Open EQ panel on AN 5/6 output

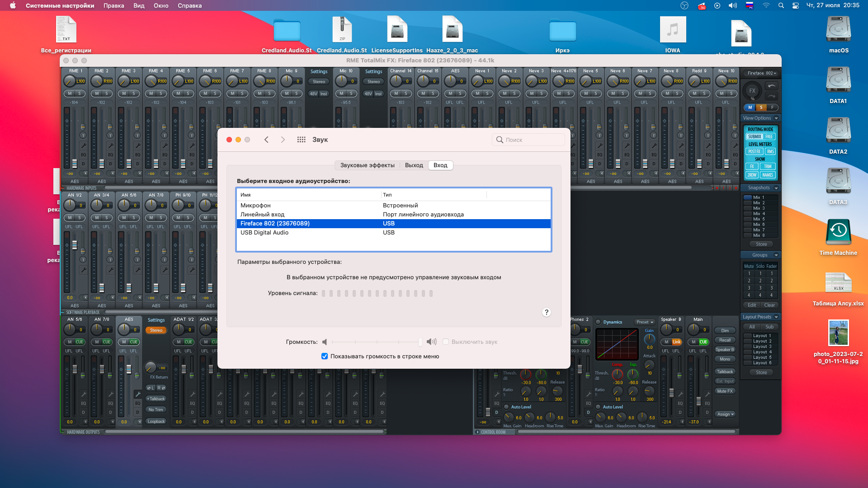coord(83,404)
